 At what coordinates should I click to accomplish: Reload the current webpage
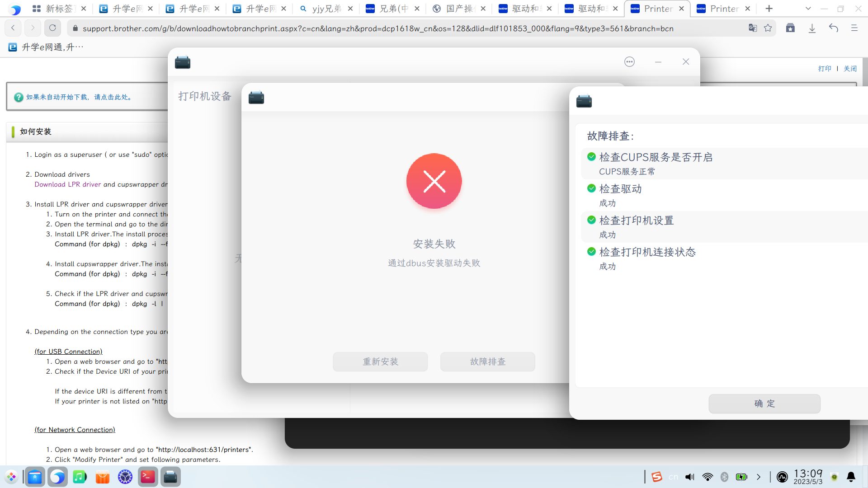point(52,28)
